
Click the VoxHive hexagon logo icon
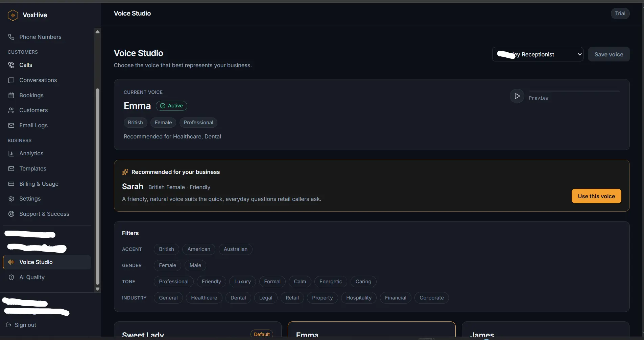pyautogui.click(x=13, y=15)
